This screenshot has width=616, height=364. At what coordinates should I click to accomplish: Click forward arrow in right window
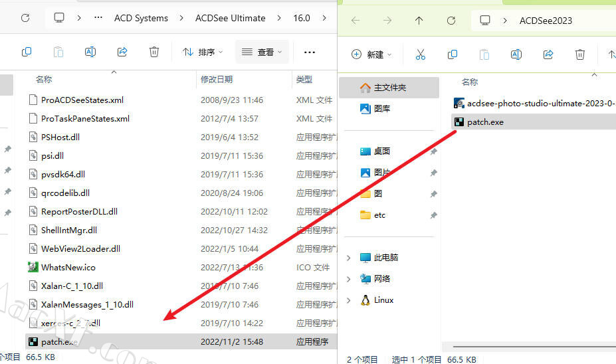click(387, 21)
